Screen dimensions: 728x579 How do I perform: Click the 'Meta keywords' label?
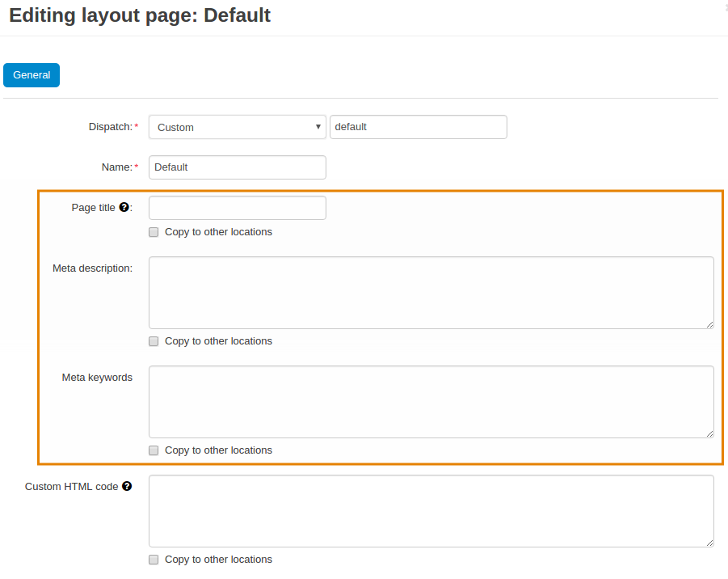pos(97,378)
